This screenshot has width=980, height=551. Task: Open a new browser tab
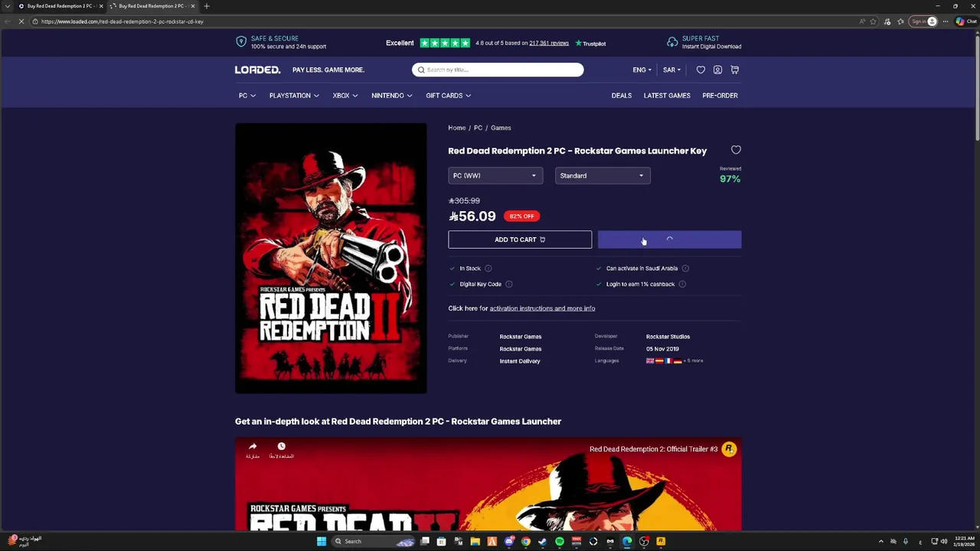click(206, 6)
